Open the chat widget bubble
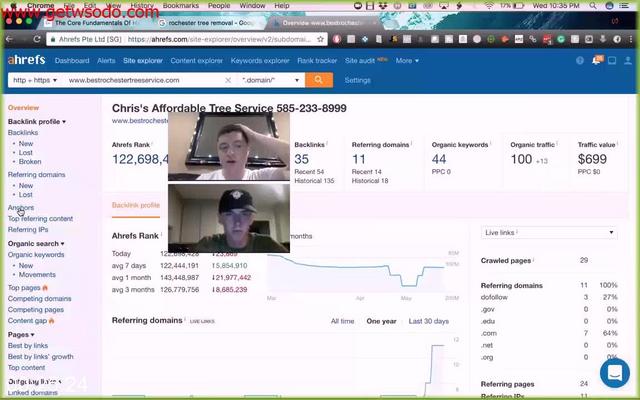This screenshot has width=640, height=400. (615, 373)
